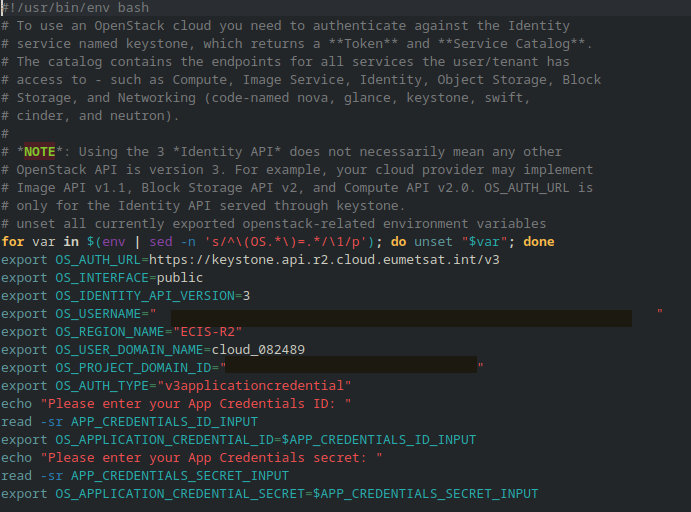Image resolution: width=691 pixels, height=512 pixels.
Task: Click the sed pattern 's/^\(OS.*\)=.*/\1/p'
Action: click(286, 241)
